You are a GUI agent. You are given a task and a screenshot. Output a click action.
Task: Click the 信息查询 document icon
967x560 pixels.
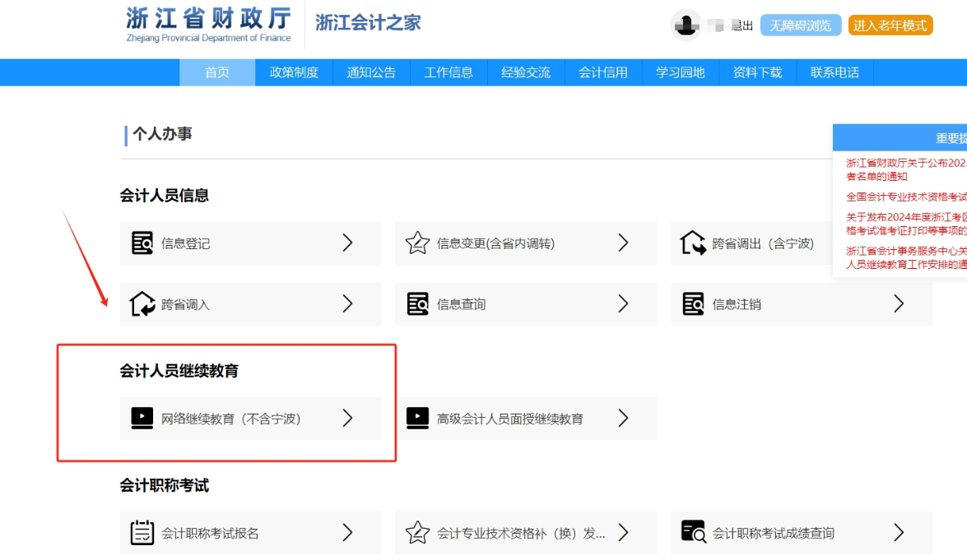[x=418, y=304]
